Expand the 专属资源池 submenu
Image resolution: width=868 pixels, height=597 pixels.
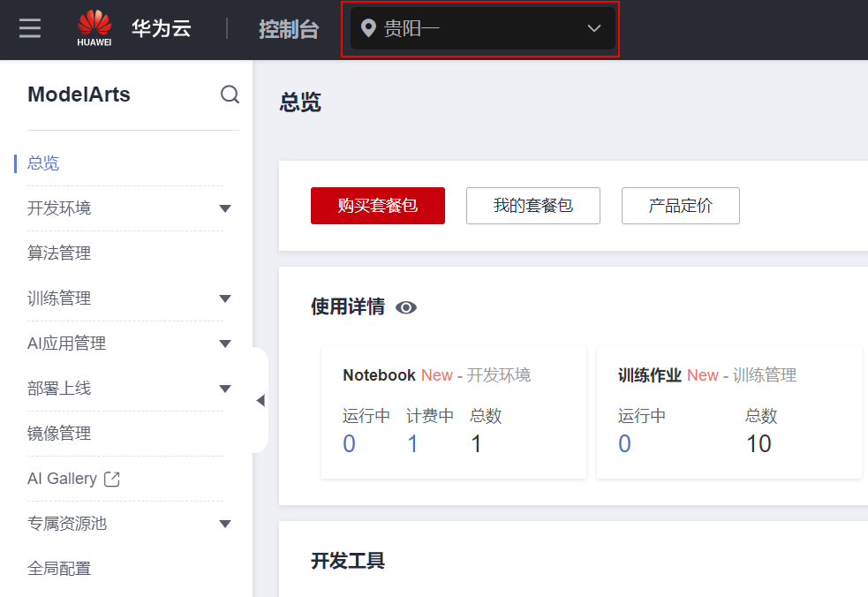click(225, 524)
